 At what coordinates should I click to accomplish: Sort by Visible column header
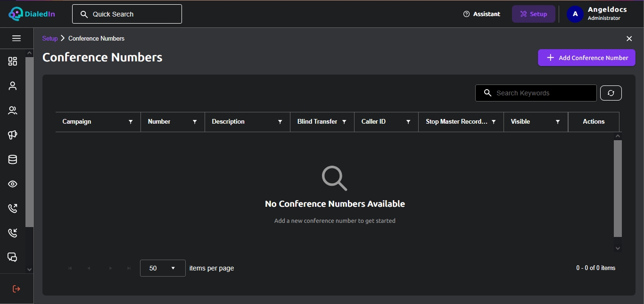tap(520, 122)
